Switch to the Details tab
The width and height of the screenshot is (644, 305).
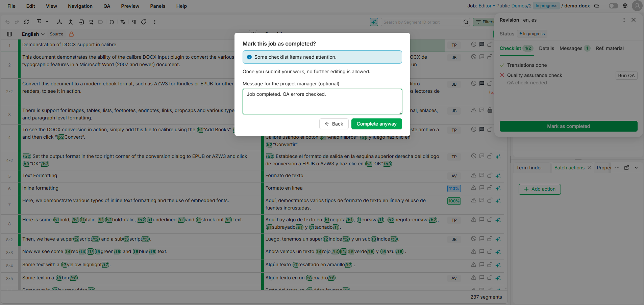coord(546,48)
